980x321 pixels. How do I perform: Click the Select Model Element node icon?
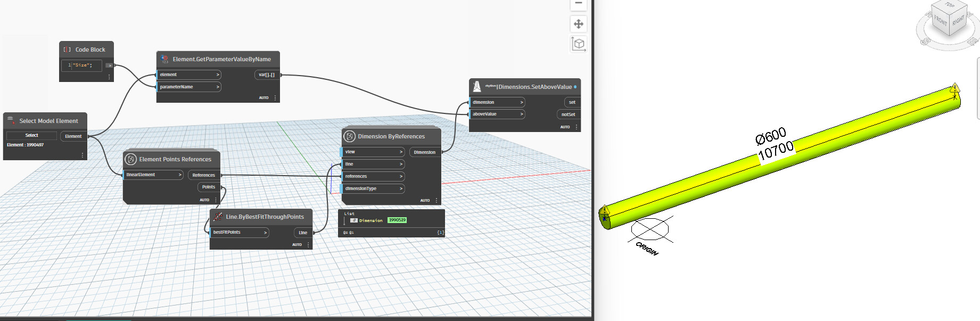coord(11,121)
